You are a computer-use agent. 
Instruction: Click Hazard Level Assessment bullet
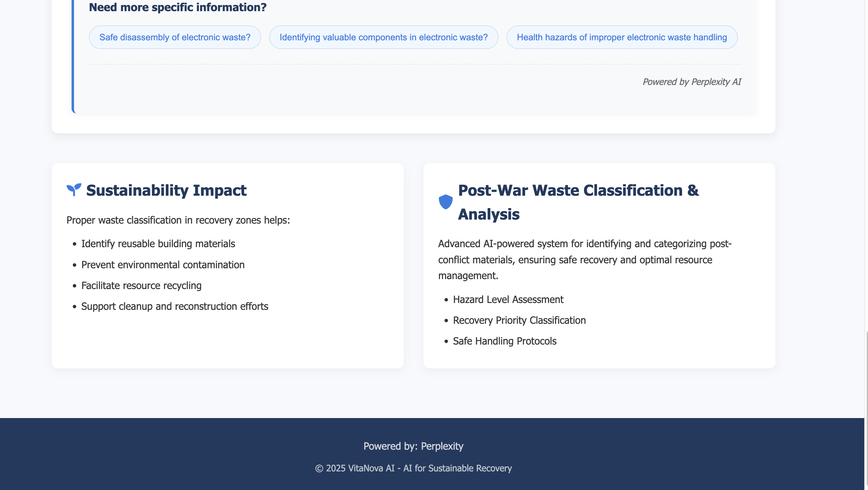tap(508, 300)
